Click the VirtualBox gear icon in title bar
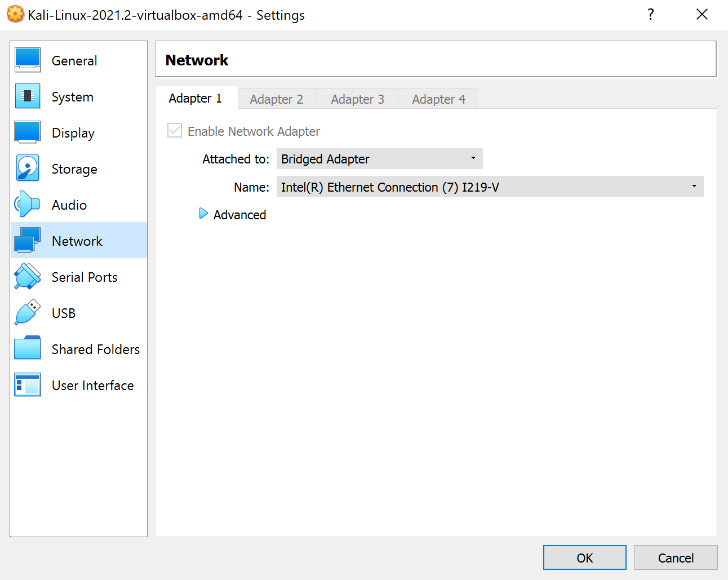 click(x=15, y=15)
